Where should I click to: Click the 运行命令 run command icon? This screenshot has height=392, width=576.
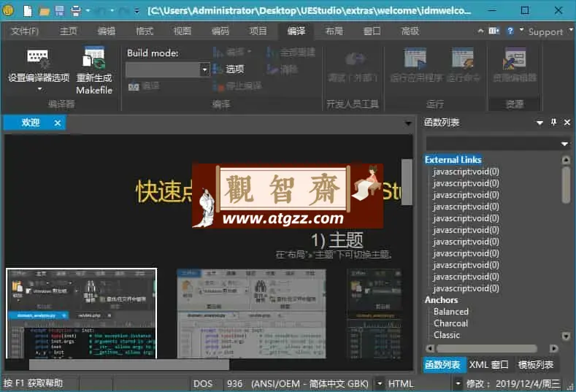463,58
